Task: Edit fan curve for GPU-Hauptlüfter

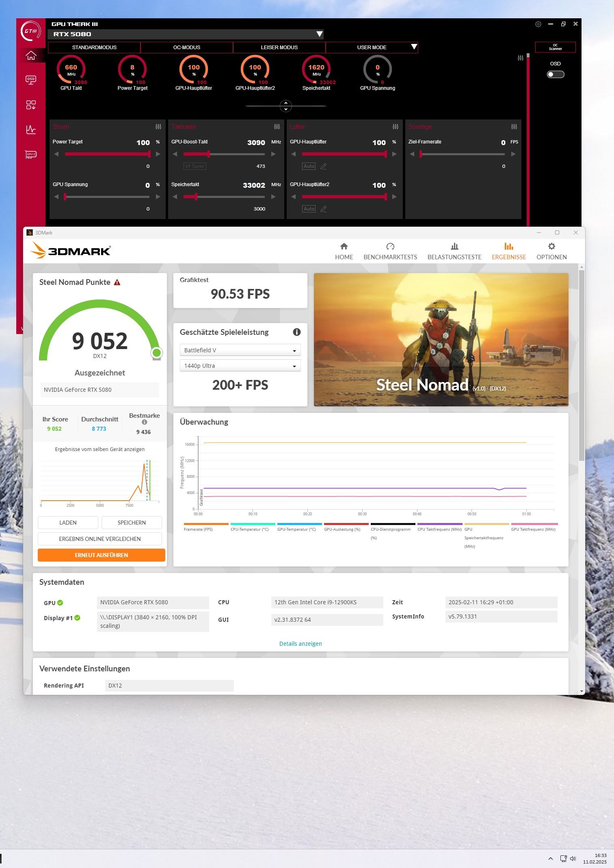Action: coord(324,166)
